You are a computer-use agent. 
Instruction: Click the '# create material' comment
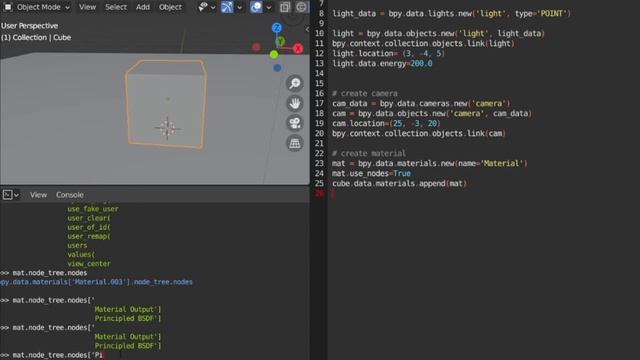(369, 153)
